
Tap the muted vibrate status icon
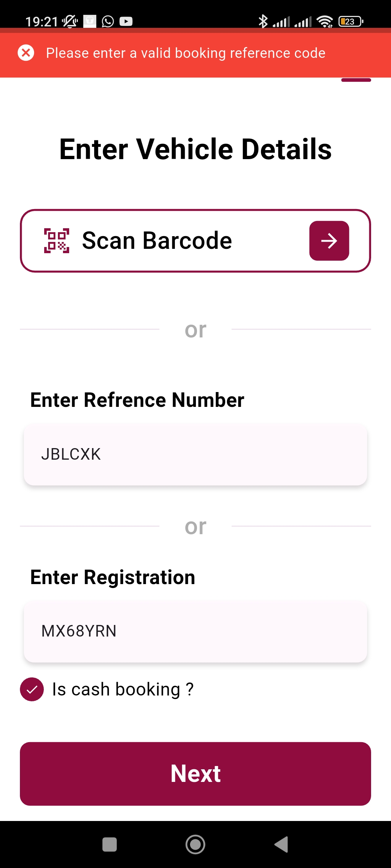[x=70, y=22]
